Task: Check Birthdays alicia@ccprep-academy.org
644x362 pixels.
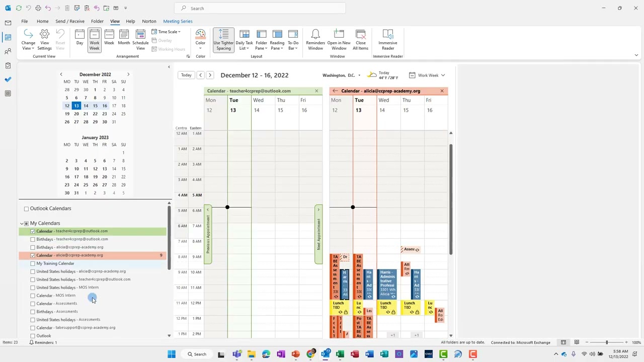Action: pyautogui.click(x=33, y=247)
